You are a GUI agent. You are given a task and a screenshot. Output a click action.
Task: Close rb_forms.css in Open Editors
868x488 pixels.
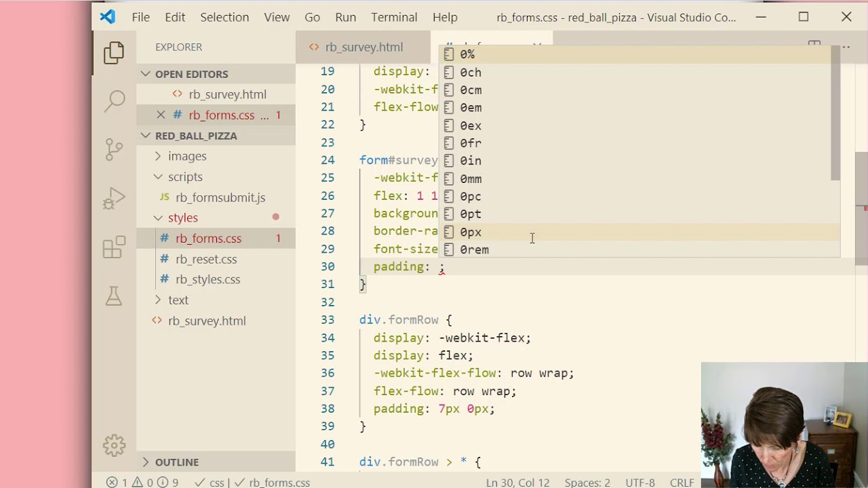click(161, 115)
